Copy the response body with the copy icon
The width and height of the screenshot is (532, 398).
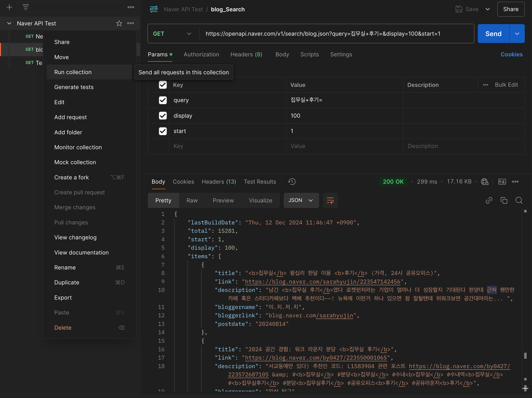pos(504,200)
